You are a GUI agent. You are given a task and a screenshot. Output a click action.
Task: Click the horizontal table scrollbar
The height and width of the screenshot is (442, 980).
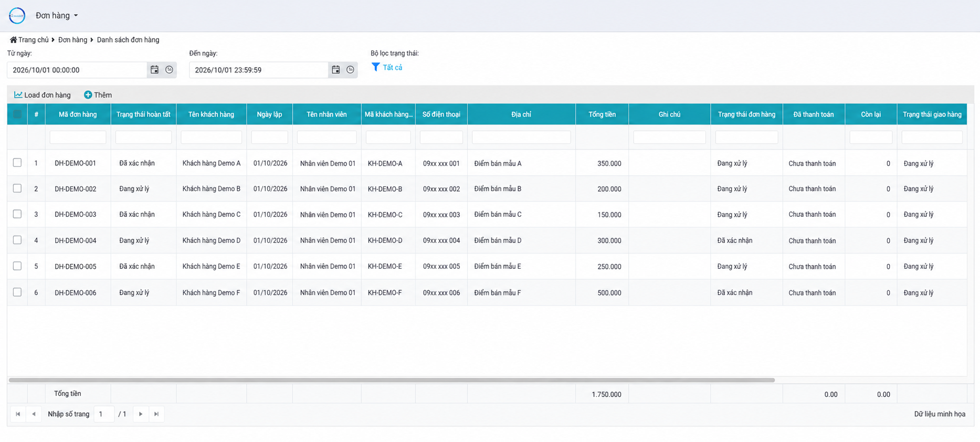(392, 380)
